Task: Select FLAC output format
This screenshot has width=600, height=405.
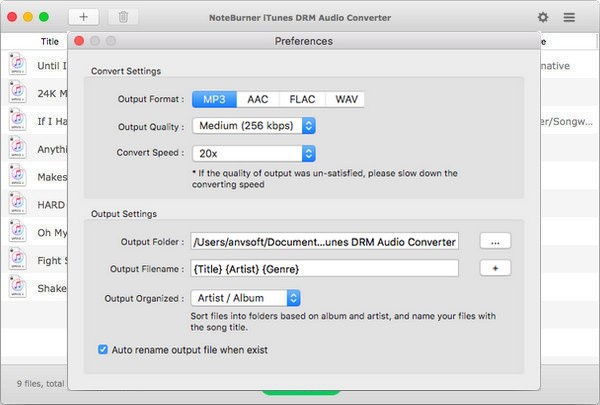Action: (x=302, y=99)
